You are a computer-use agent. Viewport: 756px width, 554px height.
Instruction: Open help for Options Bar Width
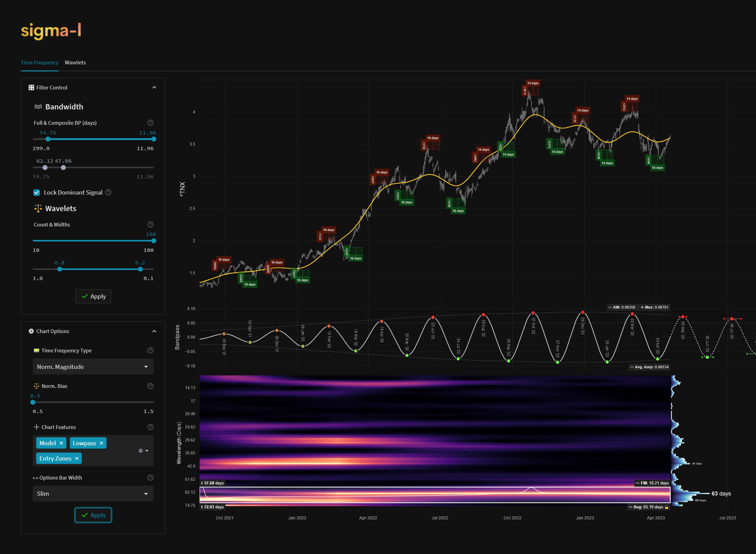[150, 477]
